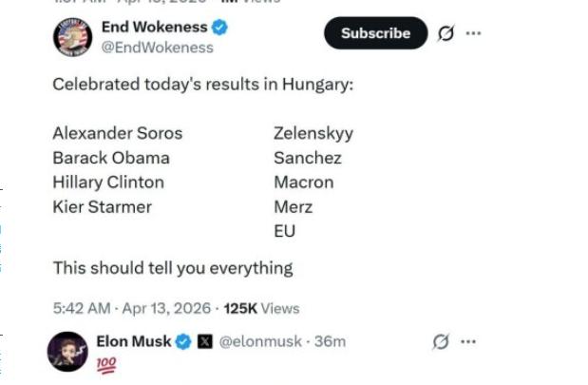Click End Wokeness's blue verified badge
This screenshot has height=385, width=588.
221,28
